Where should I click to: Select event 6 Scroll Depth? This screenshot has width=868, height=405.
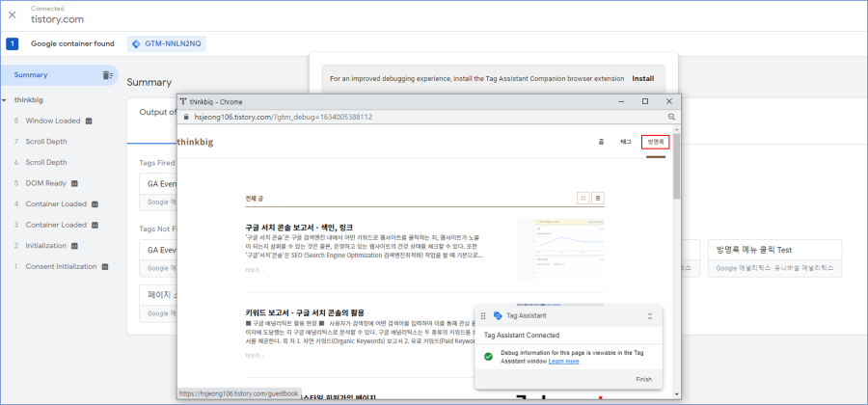46,162
